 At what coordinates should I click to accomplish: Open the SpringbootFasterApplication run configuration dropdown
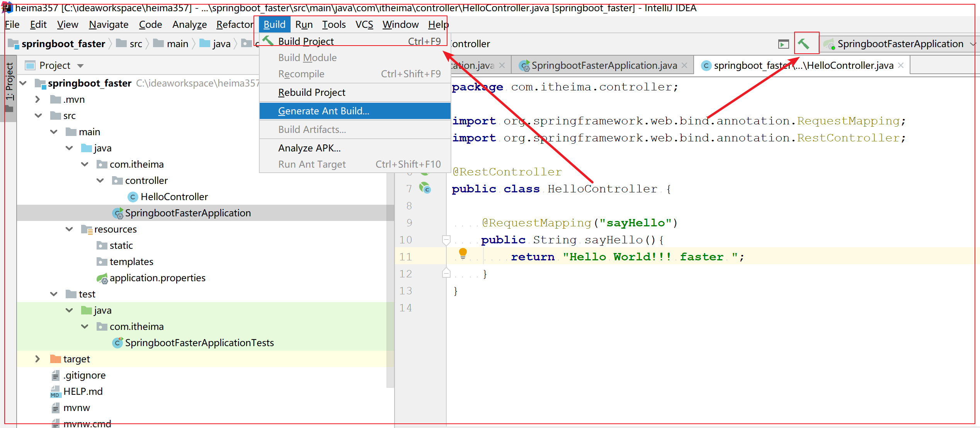coord(973,44)
